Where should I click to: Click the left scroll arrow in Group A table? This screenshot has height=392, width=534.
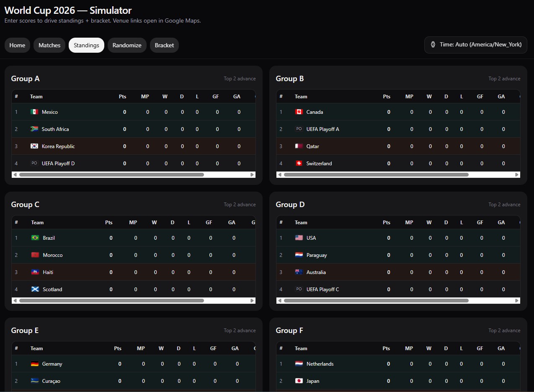15,174
